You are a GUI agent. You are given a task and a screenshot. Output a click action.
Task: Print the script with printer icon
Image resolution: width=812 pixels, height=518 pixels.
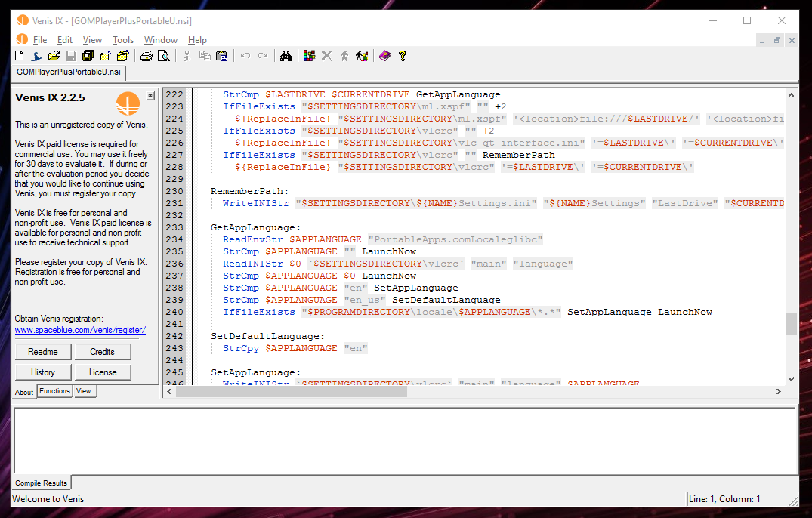(147, 56)
